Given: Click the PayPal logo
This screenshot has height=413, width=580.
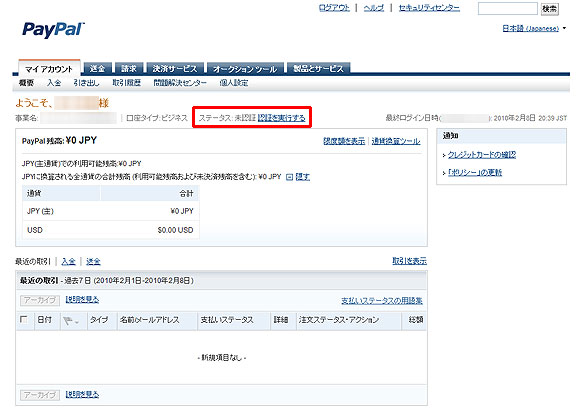Looking at the screenshot, I should [53, 30].
